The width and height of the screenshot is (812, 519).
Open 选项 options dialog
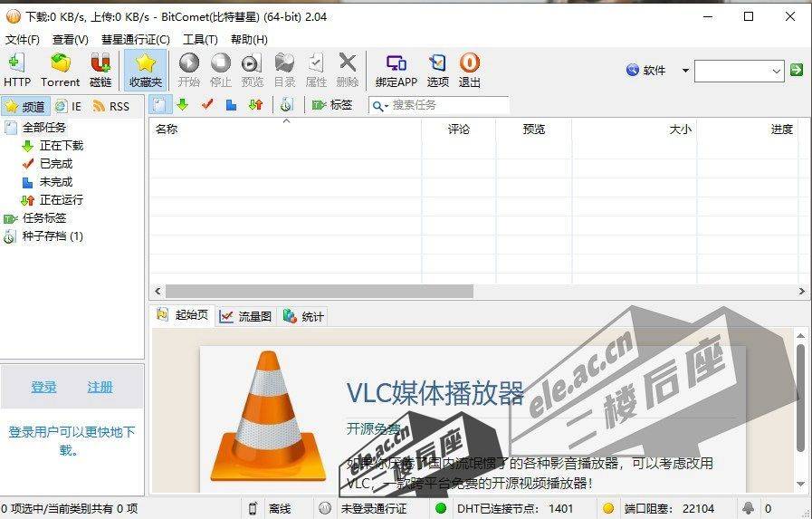[437, 70]
